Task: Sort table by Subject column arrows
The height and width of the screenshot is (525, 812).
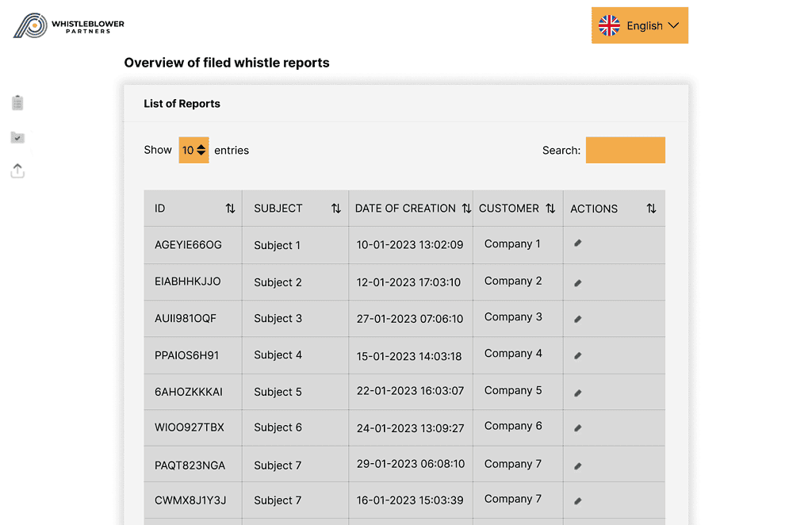Action: [336, 208]
